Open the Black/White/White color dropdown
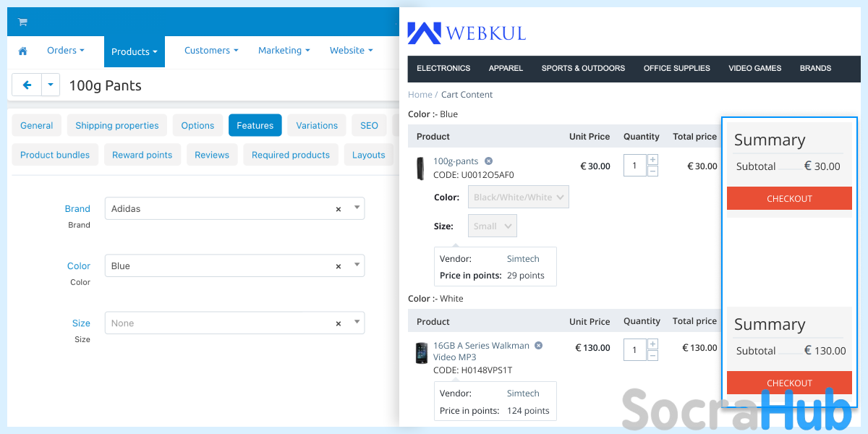 coord(519,197)
